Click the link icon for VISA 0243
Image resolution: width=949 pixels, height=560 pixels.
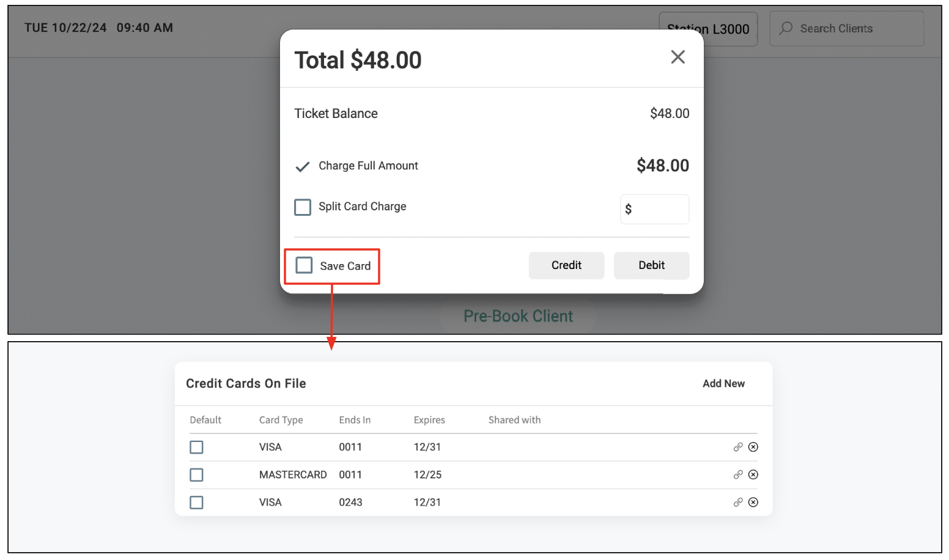[x=738, y=502]
